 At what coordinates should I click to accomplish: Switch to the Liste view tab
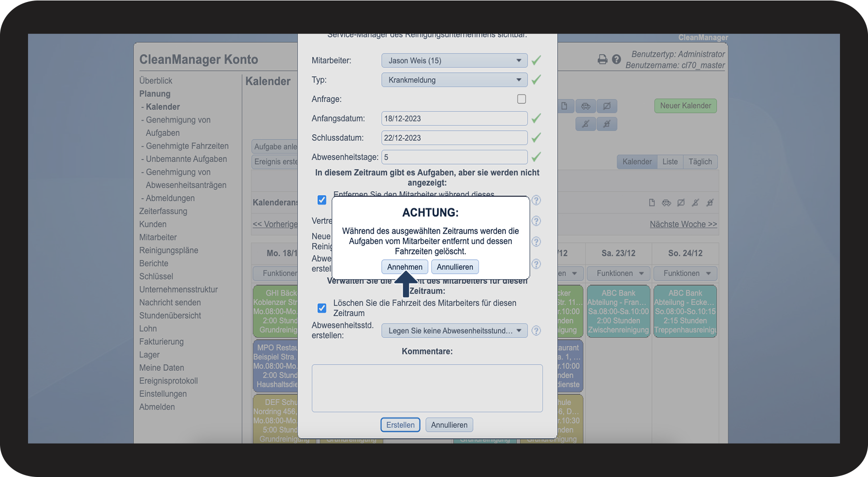(x=670, y=162)
